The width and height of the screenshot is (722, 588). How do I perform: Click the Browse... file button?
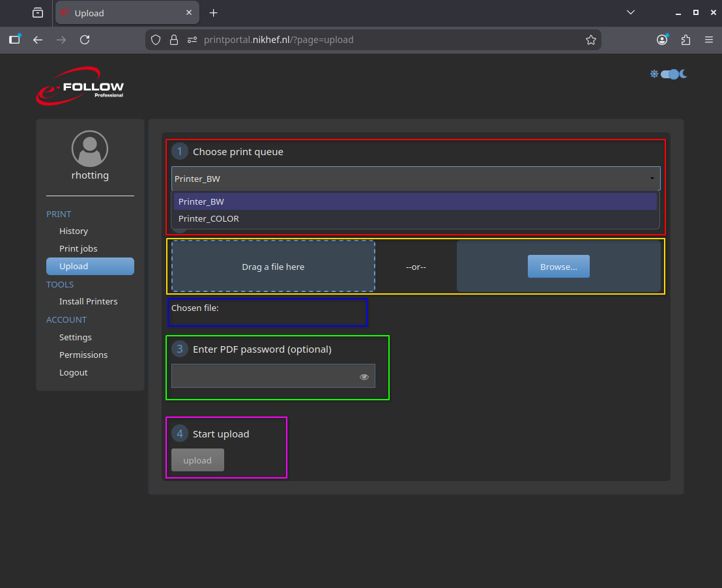coord(558,267)
